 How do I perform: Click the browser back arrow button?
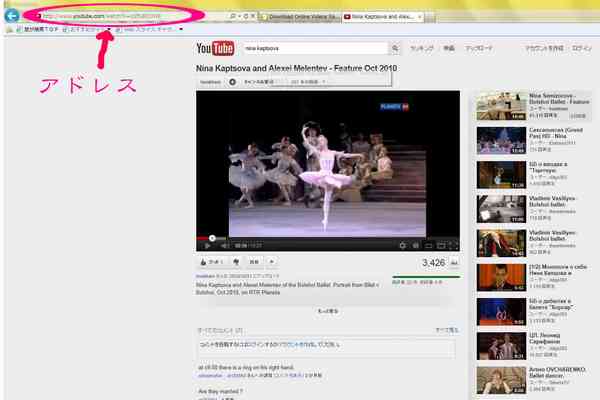(12, 16)
